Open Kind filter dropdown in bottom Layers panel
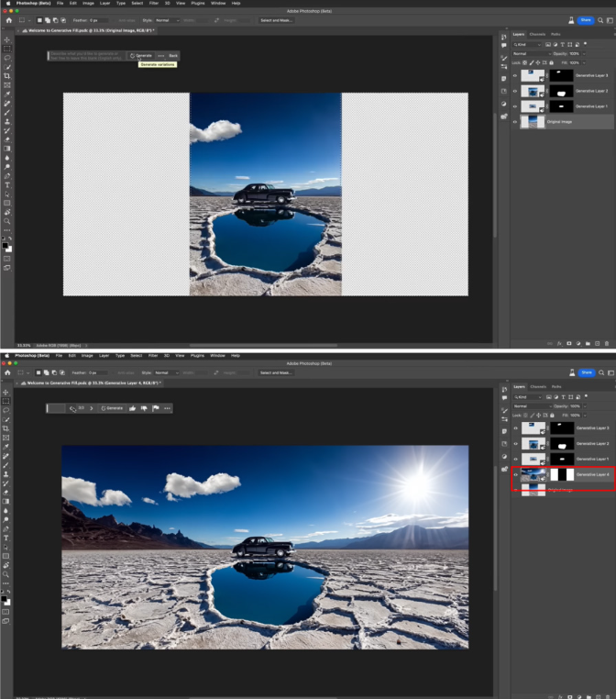Viewport: 616px width, 699px height. coord(528,397)
